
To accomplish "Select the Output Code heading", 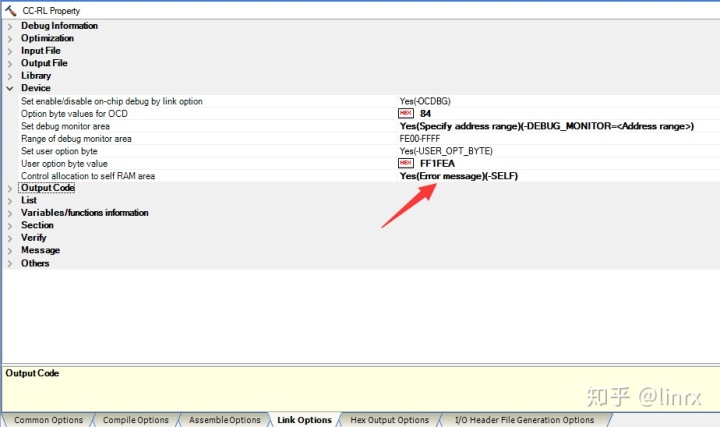I will (47, 188).
